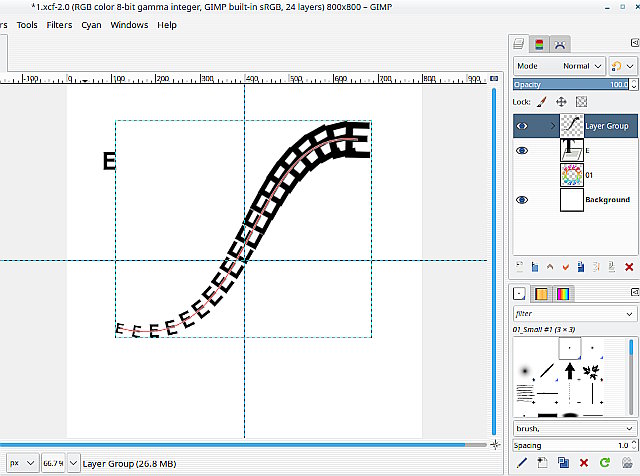Screen dimensions: 640x476
Task: Click the lock pixels paintbrush icon
Action: pos(543,102)
